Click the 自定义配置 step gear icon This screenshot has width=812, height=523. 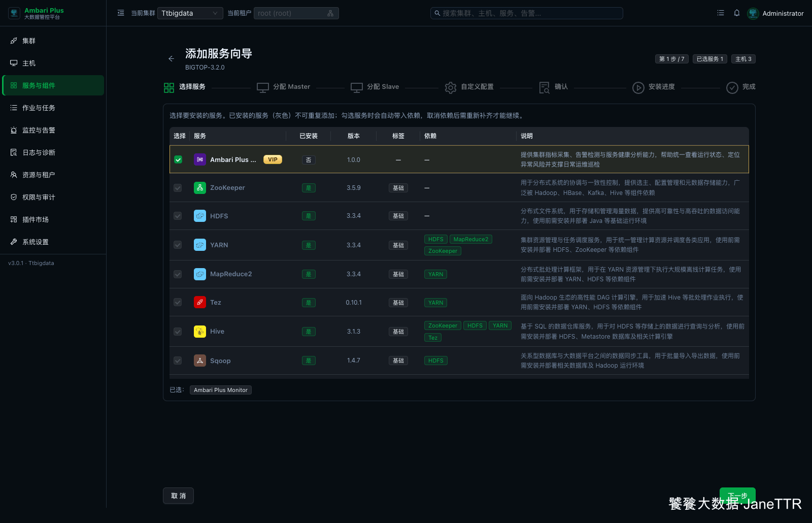coord(451,87)
